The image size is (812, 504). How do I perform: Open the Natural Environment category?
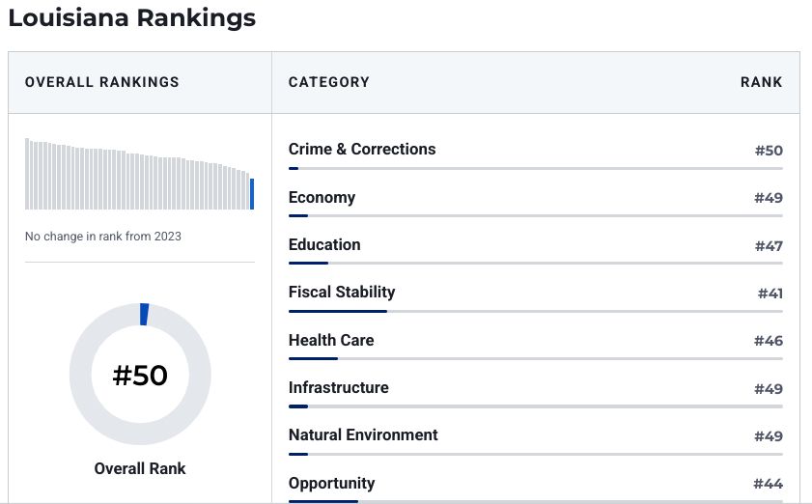363,435
